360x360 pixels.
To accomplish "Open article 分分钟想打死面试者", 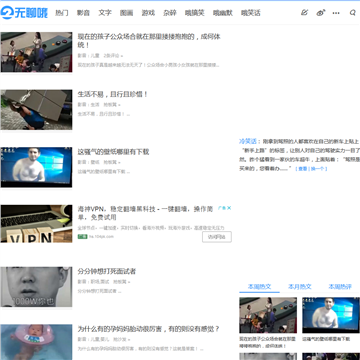I will click(x=107, y=271).
